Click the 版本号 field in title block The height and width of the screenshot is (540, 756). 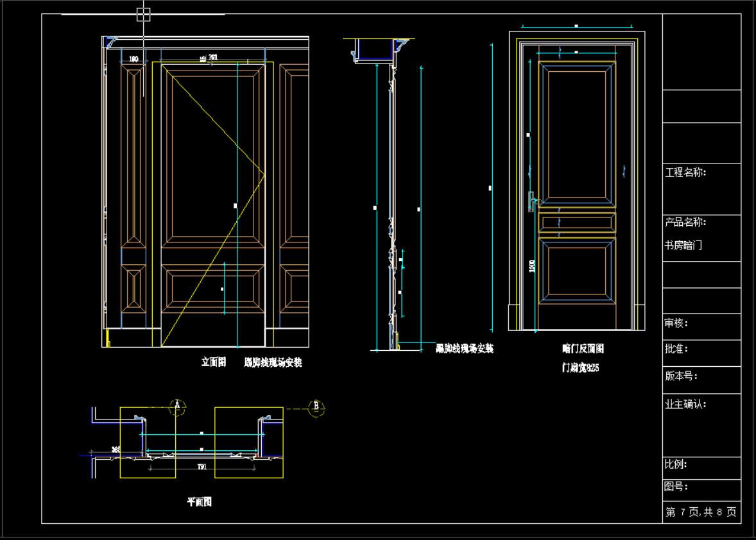(681, 376)
